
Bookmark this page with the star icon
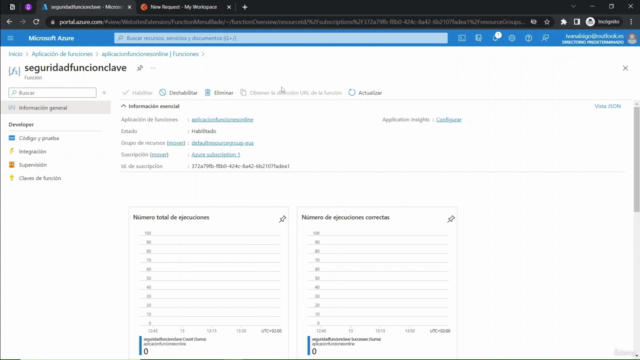coord(547,22)
